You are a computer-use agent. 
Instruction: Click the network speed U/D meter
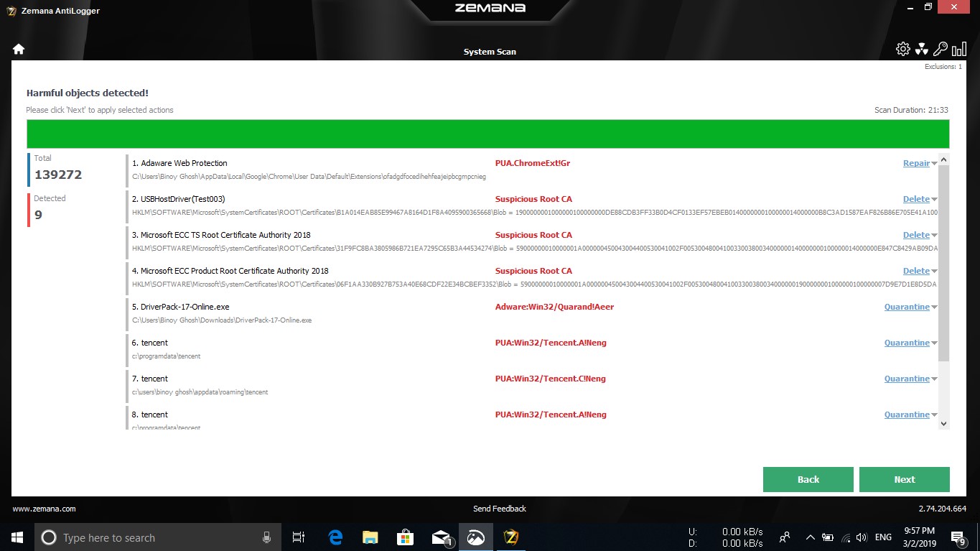click(726, 537)
